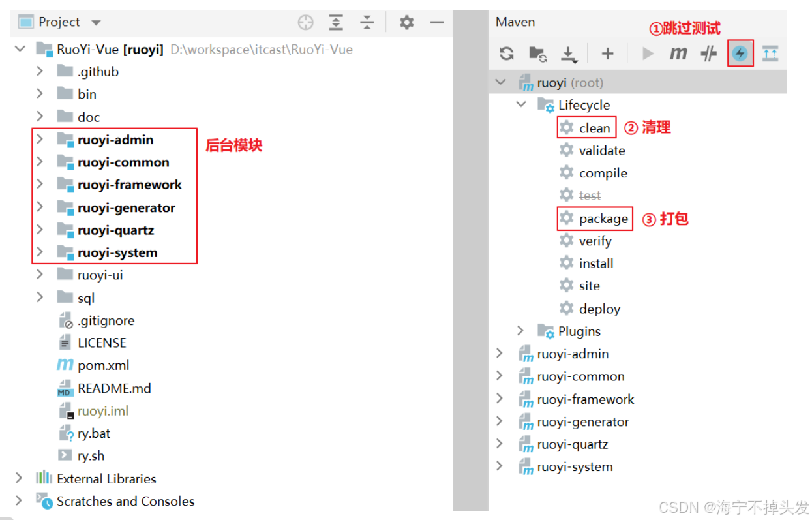Reload all Maven projects
812x520 pixels.
[507, 54]
